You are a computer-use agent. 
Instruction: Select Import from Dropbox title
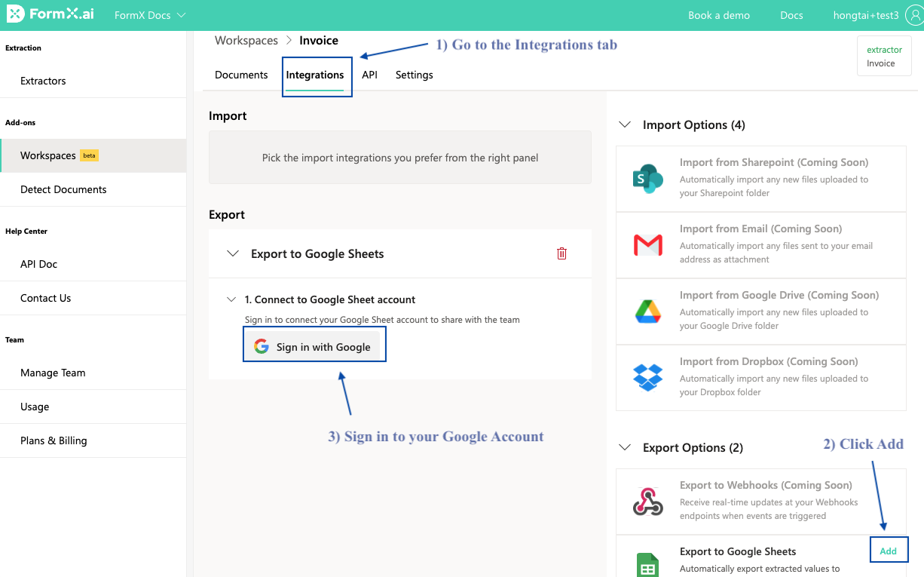click(769, 361)
